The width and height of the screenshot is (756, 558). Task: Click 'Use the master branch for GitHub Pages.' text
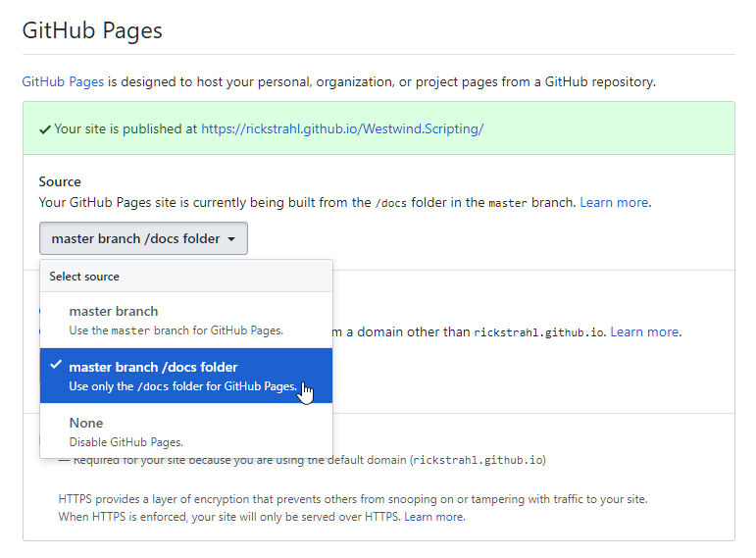click(x=176, y=330)
